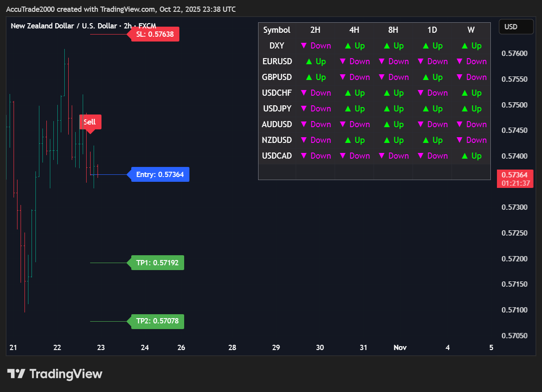This screenshot has width=542, height=392.
Task: Click the TP2: 0.57078 target label
Action: coord(157,321)
